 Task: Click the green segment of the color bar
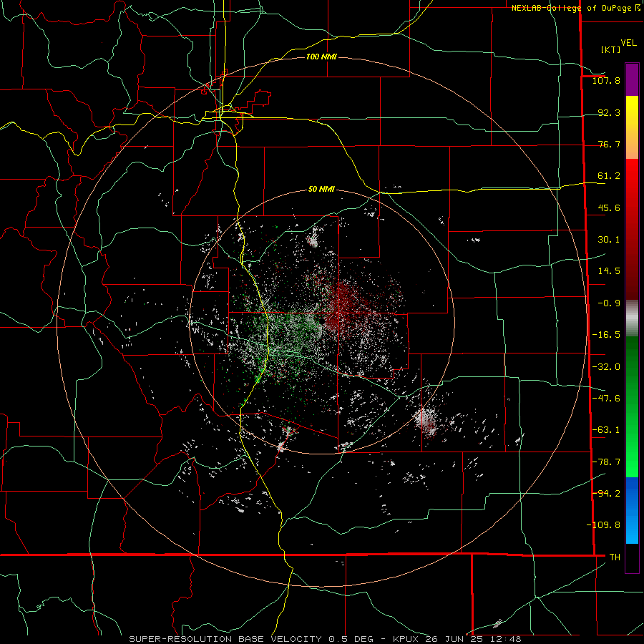coord(632,406)
